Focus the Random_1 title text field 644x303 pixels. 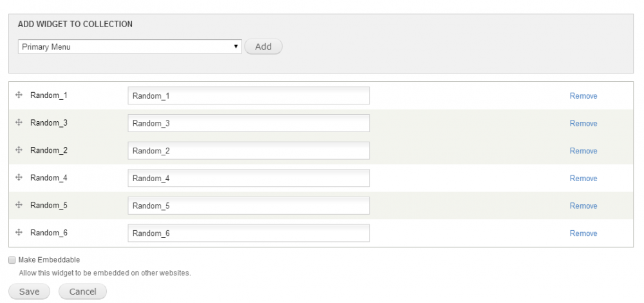point(249,95)
